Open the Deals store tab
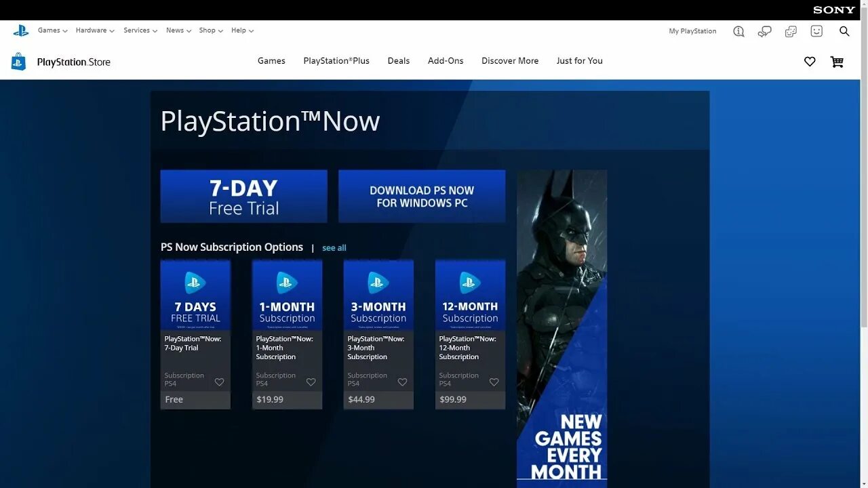 (399, 61)
